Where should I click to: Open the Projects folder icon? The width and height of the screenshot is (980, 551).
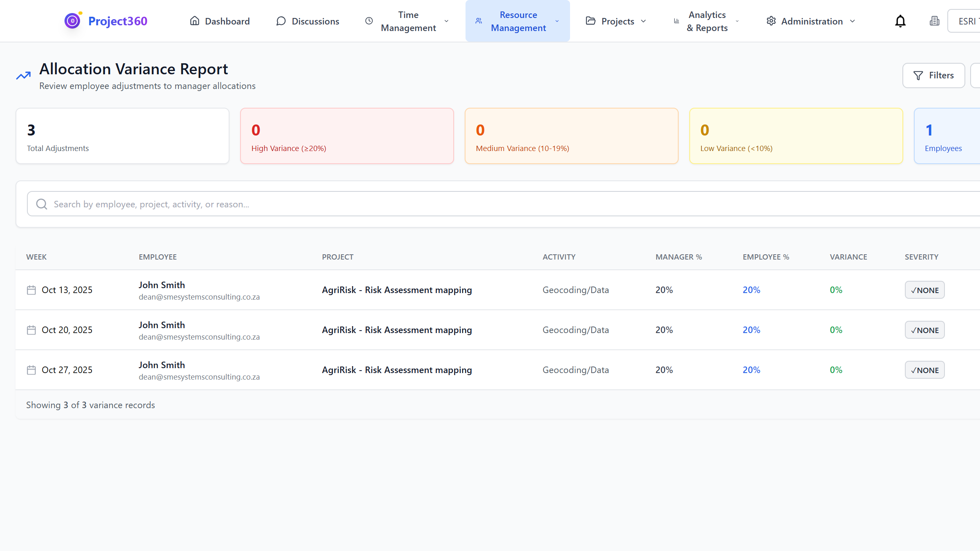(x=590, y=21)
